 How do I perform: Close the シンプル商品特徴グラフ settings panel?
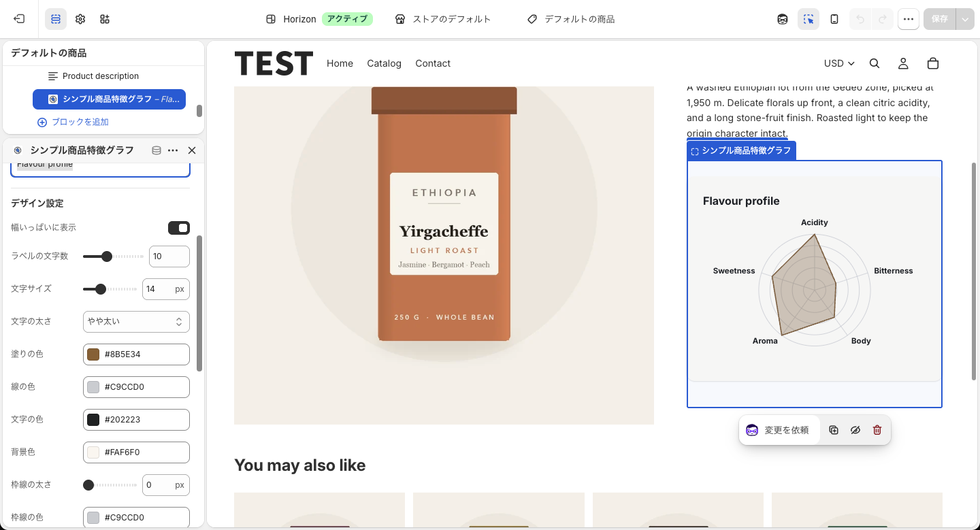192,150
